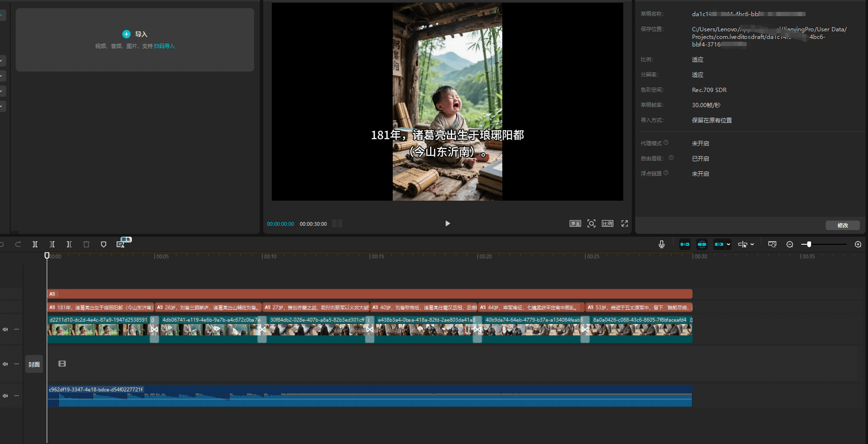
Task: Toggle main track magnet snapping
Action: tap(685, 244)
